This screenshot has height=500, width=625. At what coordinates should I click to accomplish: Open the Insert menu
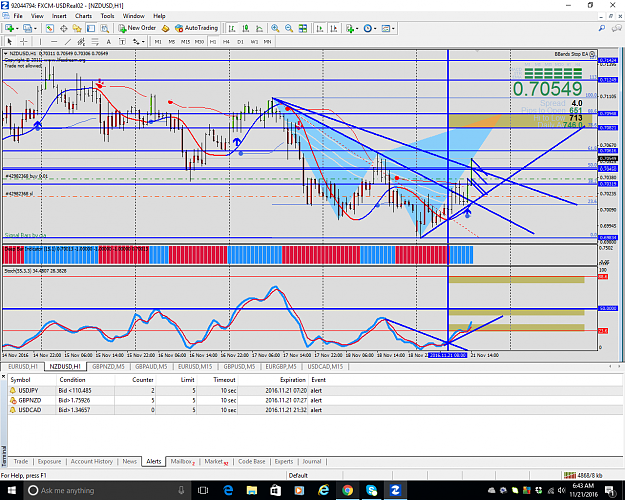click(59, 16)
